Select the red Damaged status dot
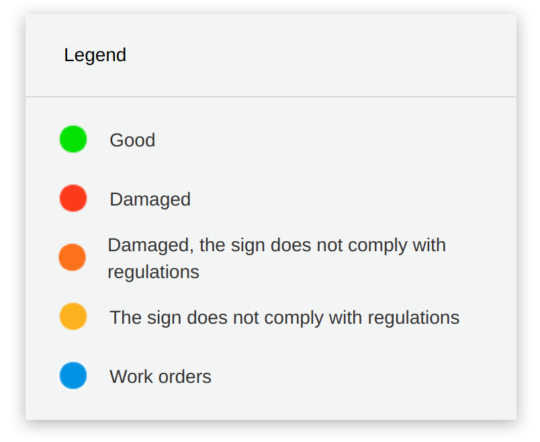This screenshot has height=442, width=540. [x=73, y=198]
